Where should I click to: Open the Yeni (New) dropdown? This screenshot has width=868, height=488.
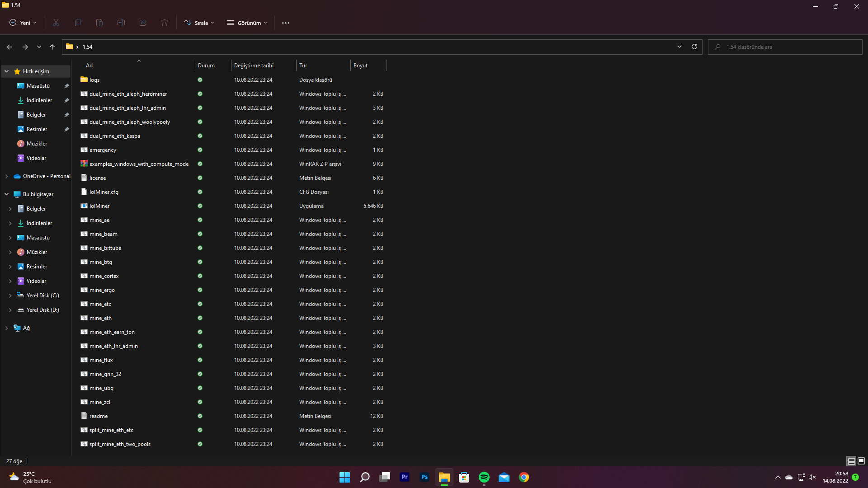23,23
